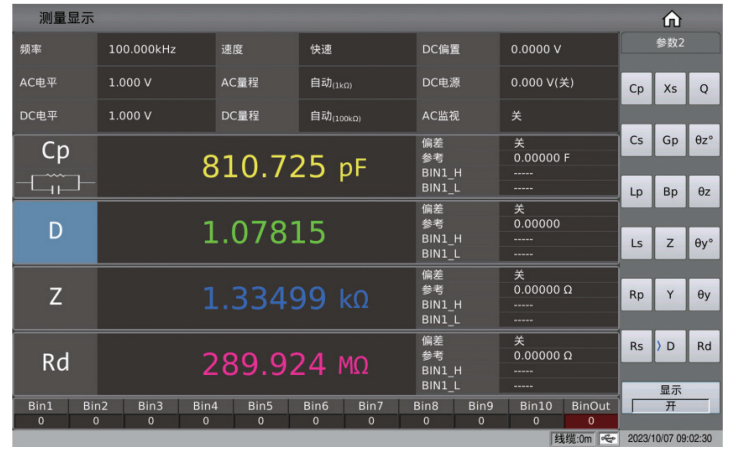The image size is (730, 464).
Task: Select the θz° parameter button
Action: click(703, 141)
